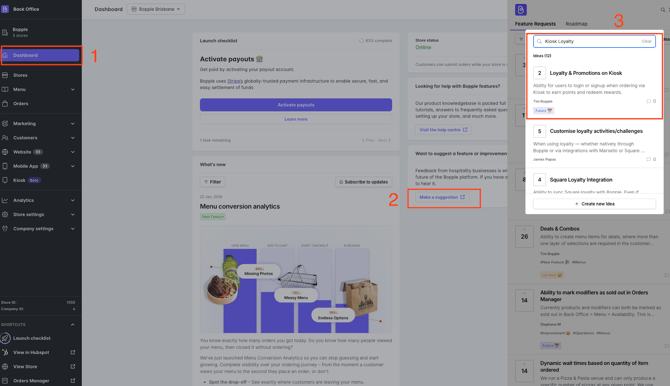Click the Future tag on Loyalty & Promotions
Viewport: 670px width, 386px height.
tap(544, 111)
